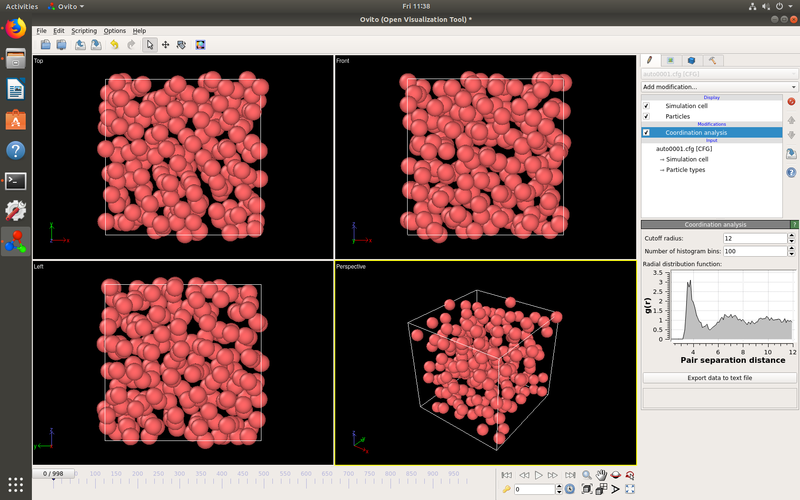Select the hand pan viewport tool

tap(601, 475)
